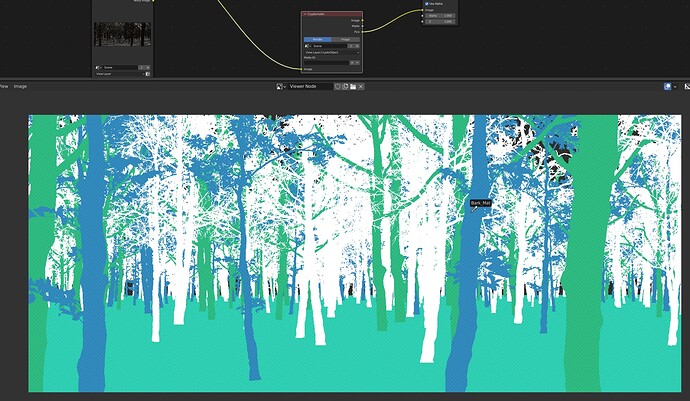Click Cryptomatte Image output socket

pyautogui.click(x=362, y=20)
